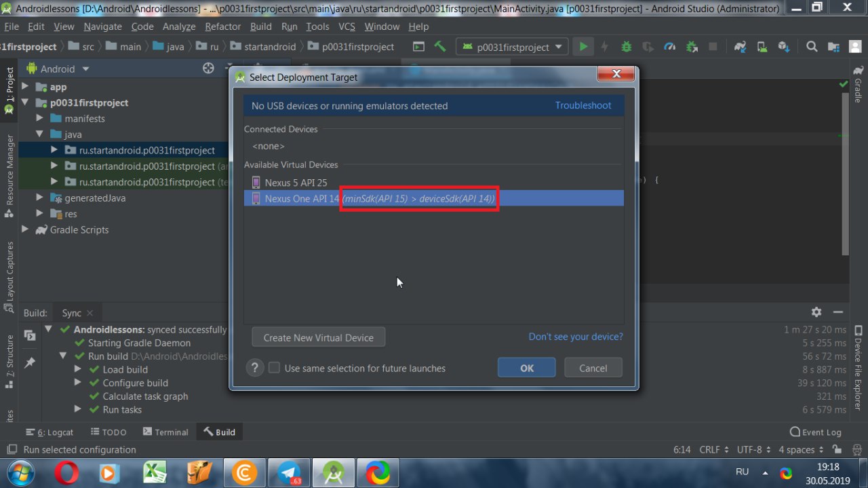Screen dimensions: 868x488
Task: Expand the res folder
Action: (x=40, y=214)
